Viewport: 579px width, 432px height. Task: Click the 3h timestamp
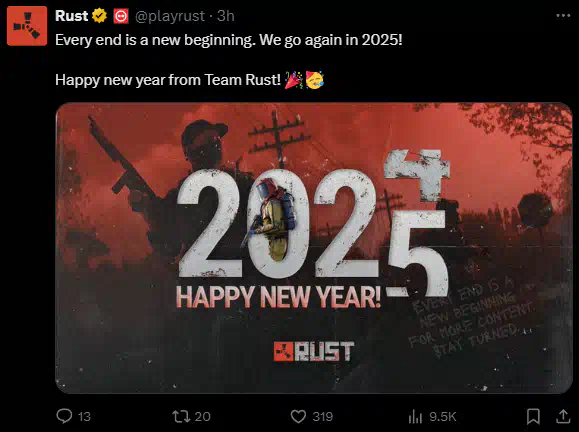point(226,16)
